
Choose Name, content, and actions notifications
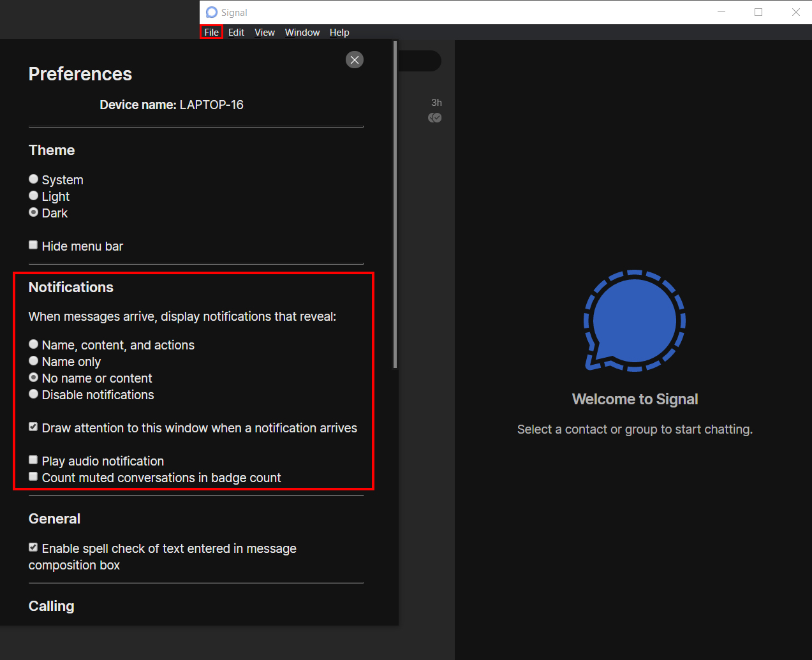click(33, 344)
